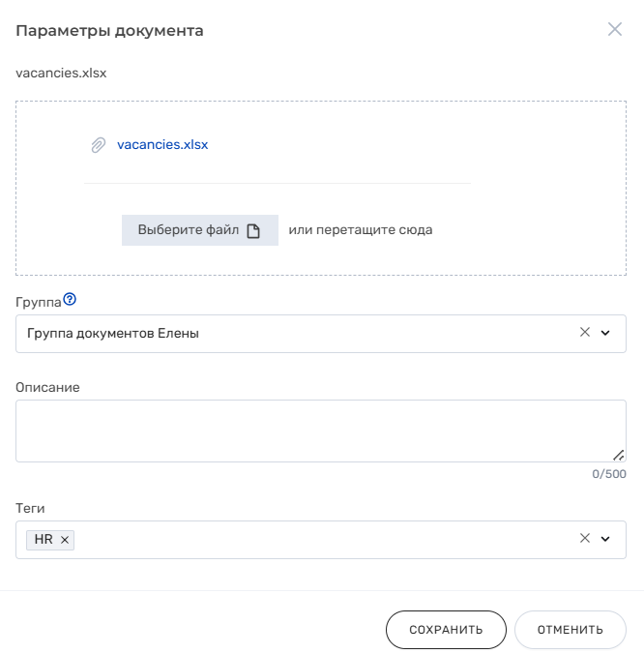Grab the Описание textarea resize handle
The height and width of the screenshot is (654, 644).
[x=618, y=454]
